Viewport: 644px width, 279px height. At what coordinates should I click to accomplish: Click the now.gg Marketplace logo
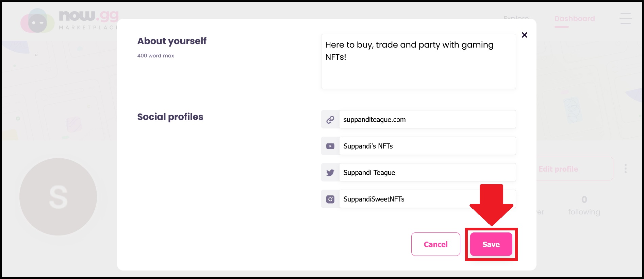[70, 20]
